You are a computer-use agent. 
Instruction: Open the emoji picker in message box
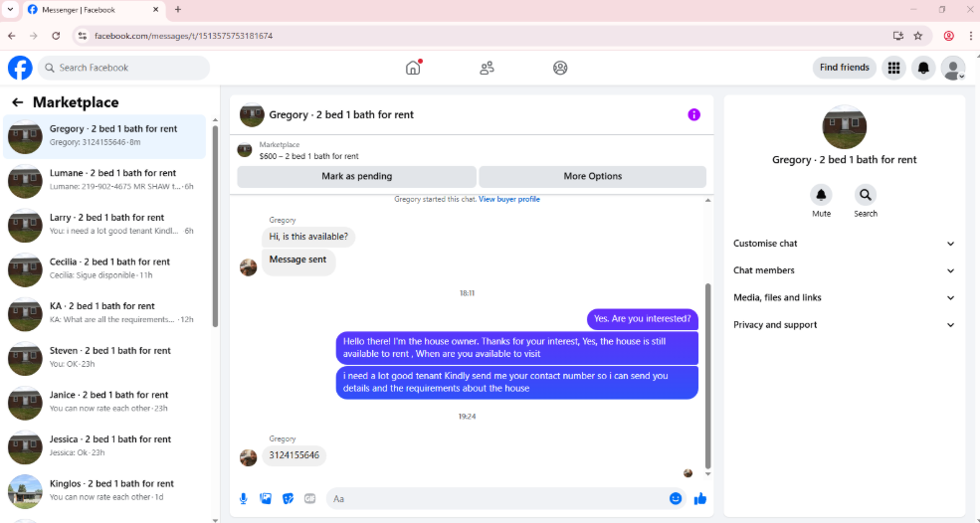pos(675,498)
